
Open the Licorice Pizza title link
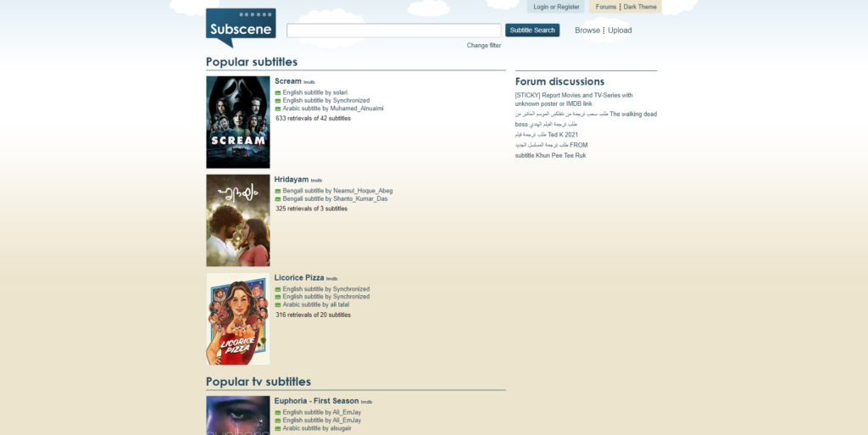coord(299,278)
